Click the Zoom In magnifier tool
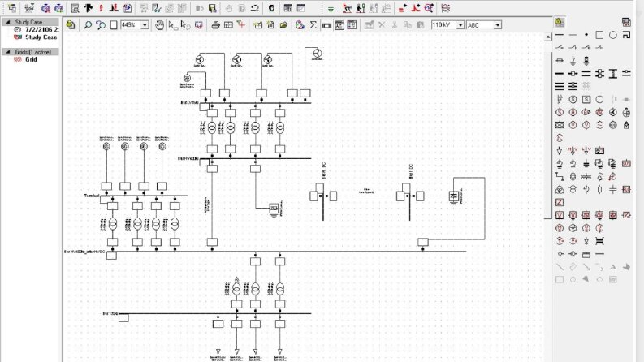Viewport: 644px width, 362px height. click(x=88, y=25)
